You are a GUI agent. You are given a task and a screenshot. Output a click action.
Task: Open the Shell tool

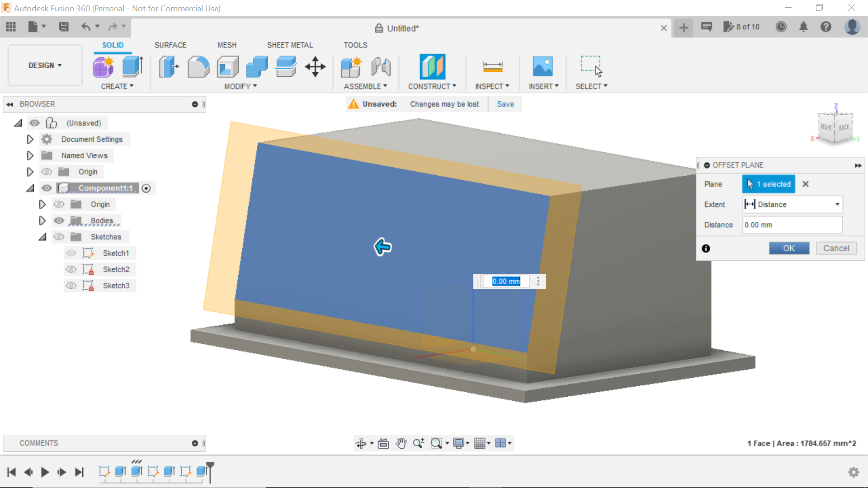coord(227,66)
